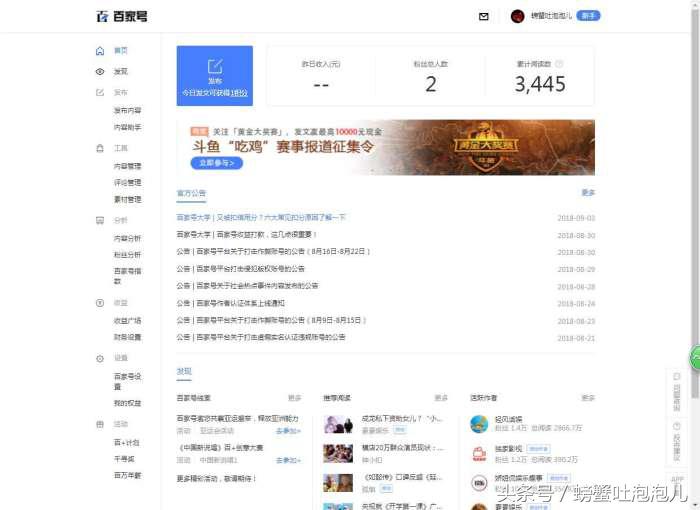
Task: Select the 发现 tab below announcements
Action: (184, 372)
